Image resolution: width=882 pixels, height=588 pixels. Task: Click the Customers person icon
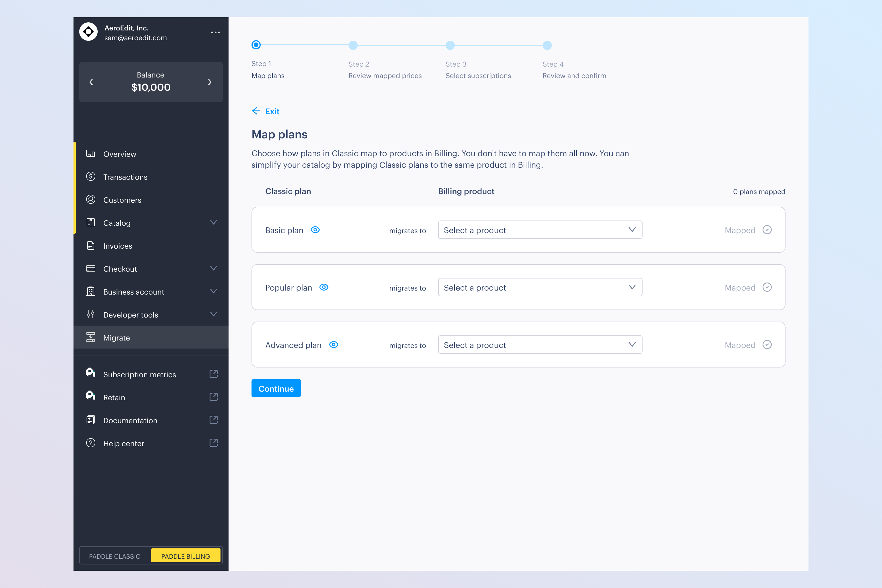pos(90,200)
